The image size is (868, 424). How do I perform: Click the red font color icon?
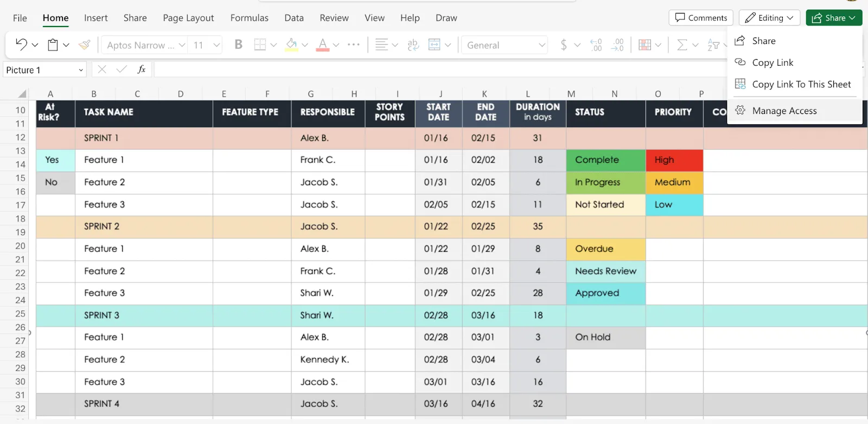click(323, 45)
